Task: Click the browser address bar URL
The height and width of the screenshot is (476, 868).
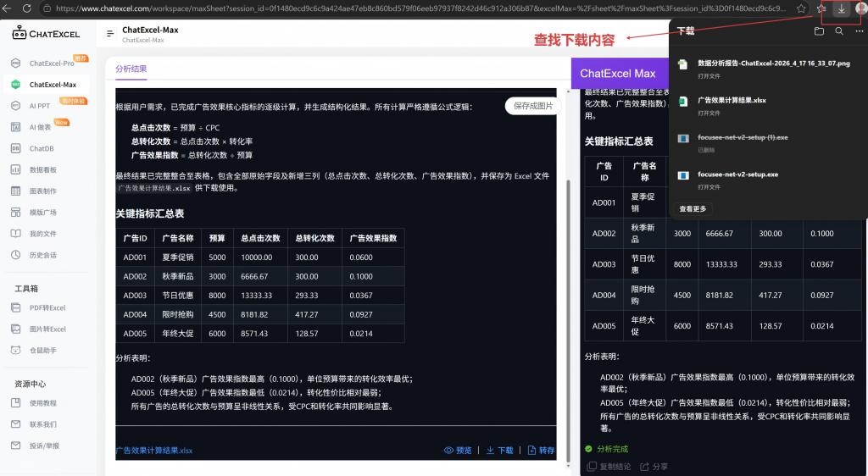Action: pos(420,8)
